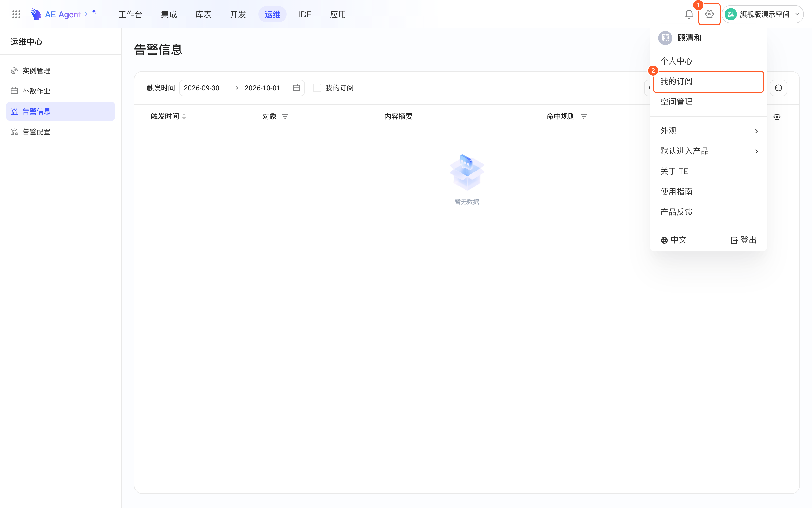Viewport: 812px width, 508px height.
Task: Open the date range calendar icon
Action: click(x=296, y=88)
